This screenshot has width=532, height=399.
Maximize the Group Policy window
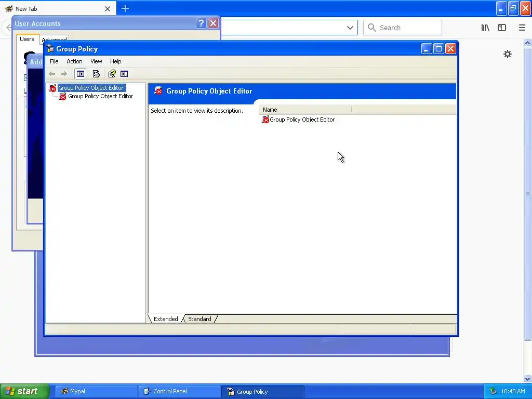438,49
